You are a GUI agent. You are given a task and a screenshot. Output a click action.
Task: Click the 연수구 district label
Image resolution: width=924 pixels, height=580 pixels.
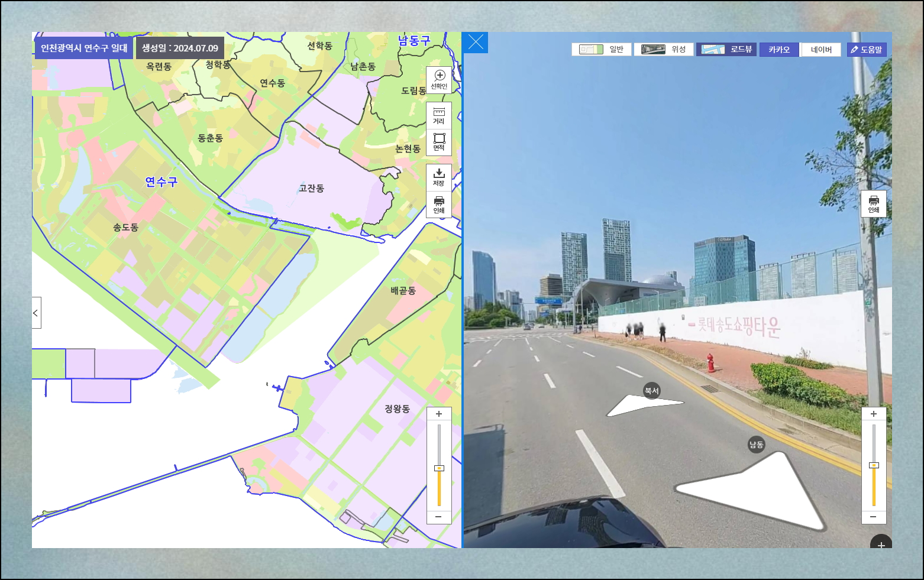(161, 182)
